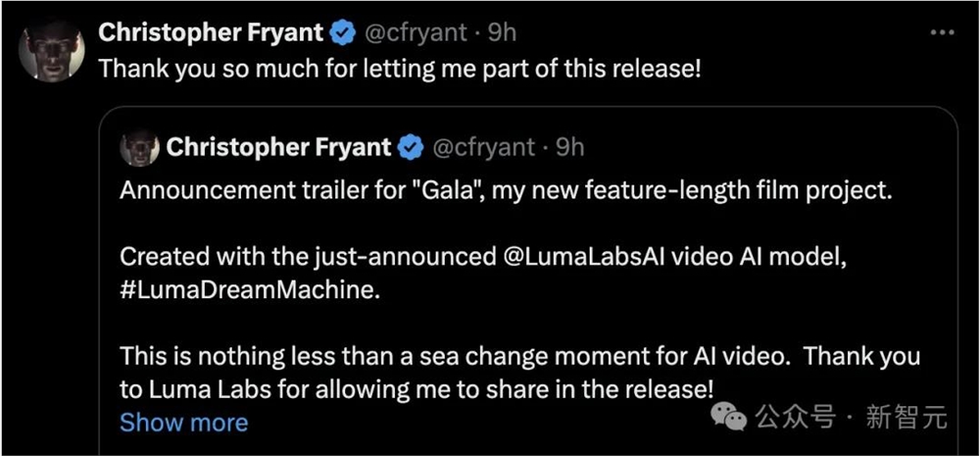Screen dimensions: 980x456
Task: Open the quoted tweet's 9h timestamp
Action: pos(569,148)
